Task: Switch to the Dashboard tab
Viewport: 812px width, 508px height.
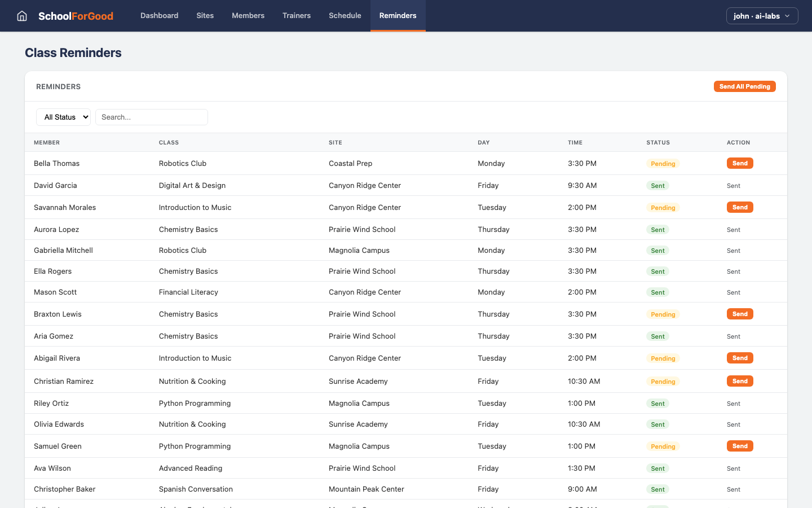Action: click(x=159, y=16)
